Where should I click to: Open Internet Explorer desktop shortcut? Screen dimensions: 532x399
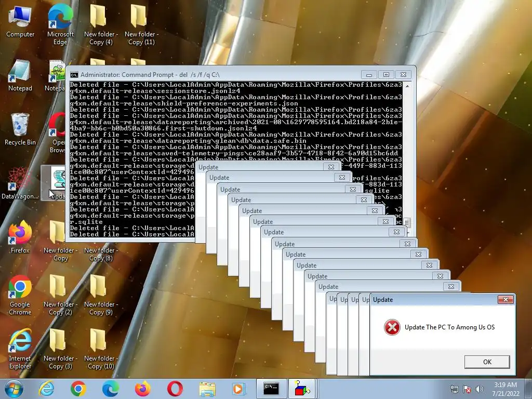coord(20,349)
